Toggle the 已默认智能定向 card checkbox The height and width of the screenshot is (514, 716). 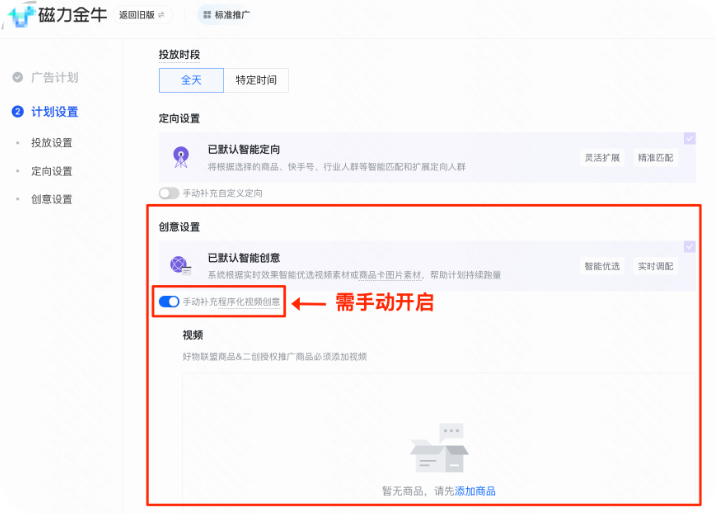click(690, 138)
